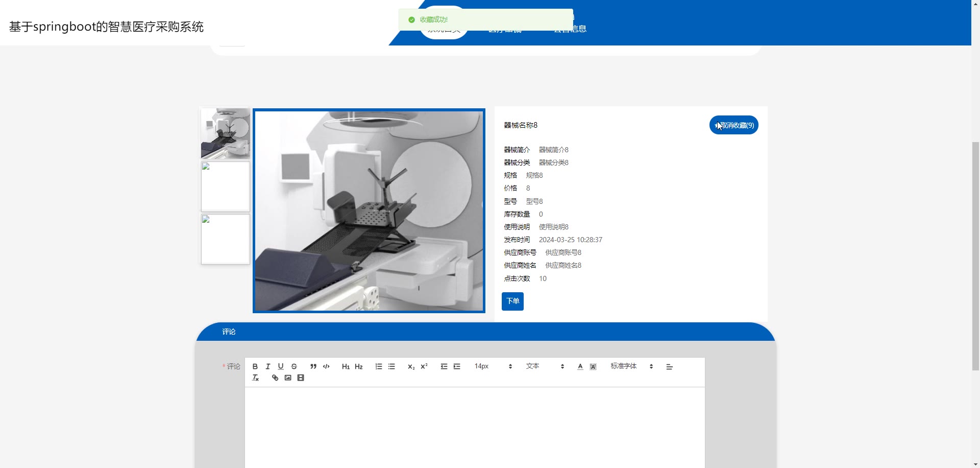This screenshot has width=980, height=468.
Task: Insert an image in the comment
Action: point(288,378)
